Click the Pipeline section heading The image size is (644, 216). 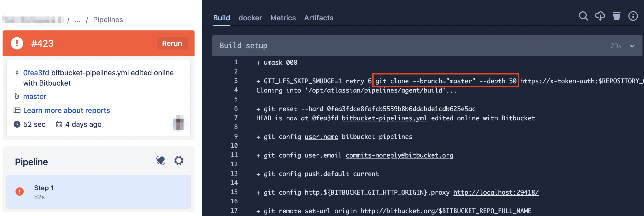31,162
